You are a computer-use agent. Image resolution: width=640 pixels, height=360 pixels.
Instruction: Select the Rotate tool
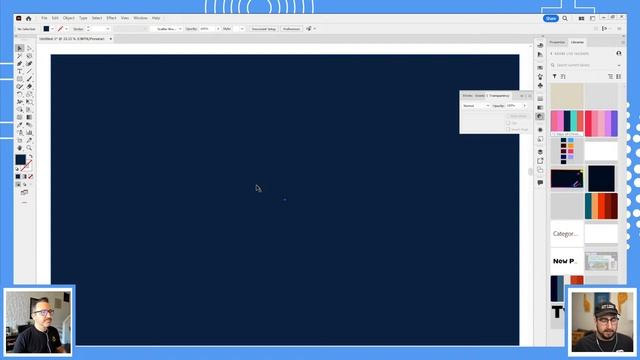pyautogui.click(x=20, y=94)
